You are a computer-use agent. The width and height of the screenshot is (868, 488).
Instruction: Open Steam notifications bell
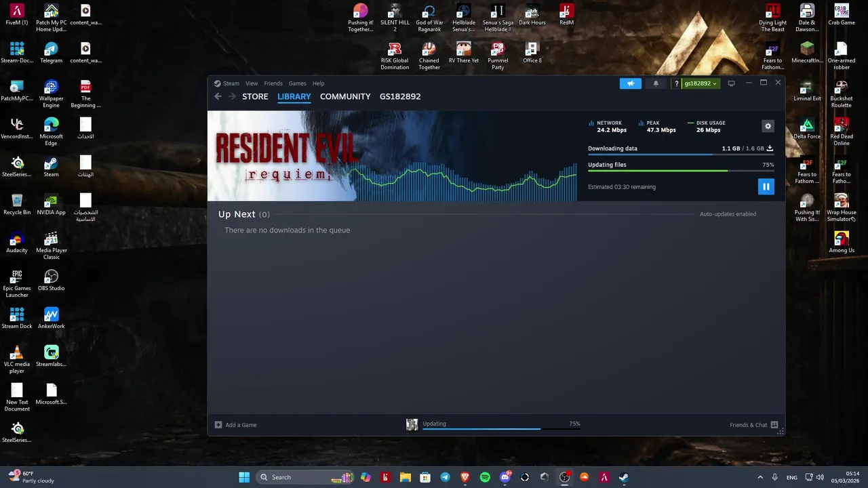(656, 83)
